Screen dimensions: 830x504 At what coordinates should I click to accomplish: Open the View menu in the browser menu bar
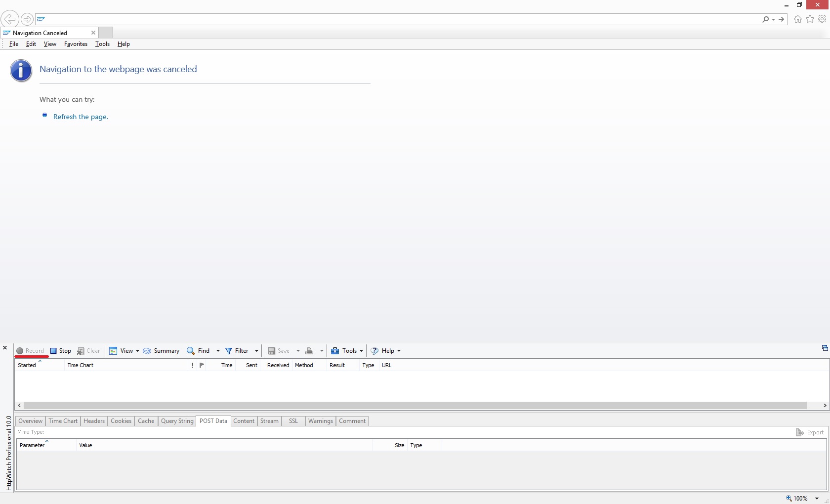point(50,44)
